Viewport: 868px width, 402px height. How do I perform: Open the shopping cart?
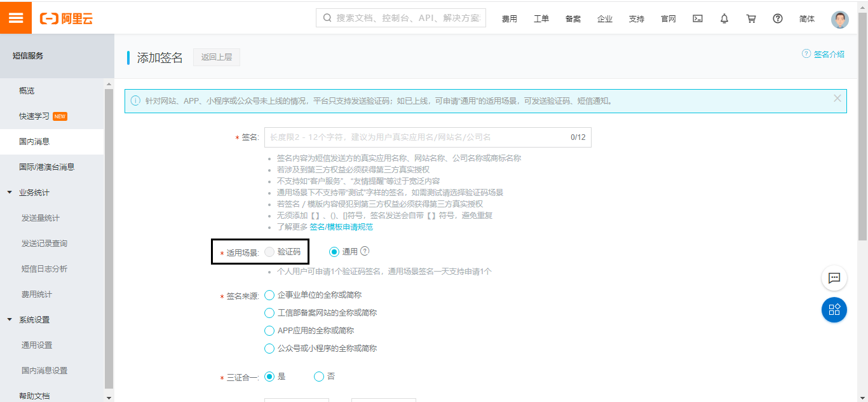coord(751,18)
